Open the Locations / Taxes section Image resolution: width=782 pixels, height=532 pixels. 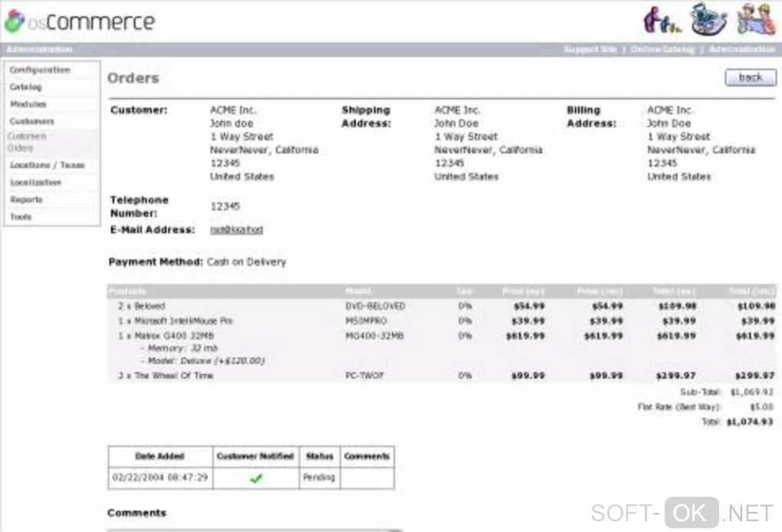coord(48,165)
